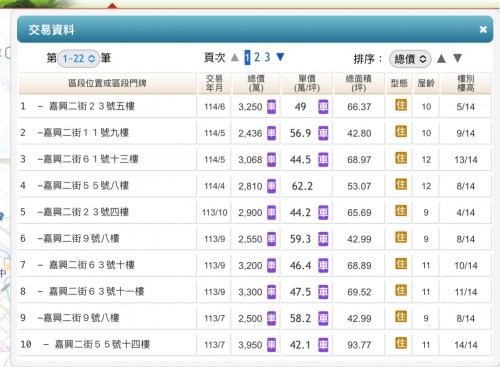Select row 嘉興二街23號四樓
Image resolution: width=500 pixels, height=367 pixels.
[255, 212]
